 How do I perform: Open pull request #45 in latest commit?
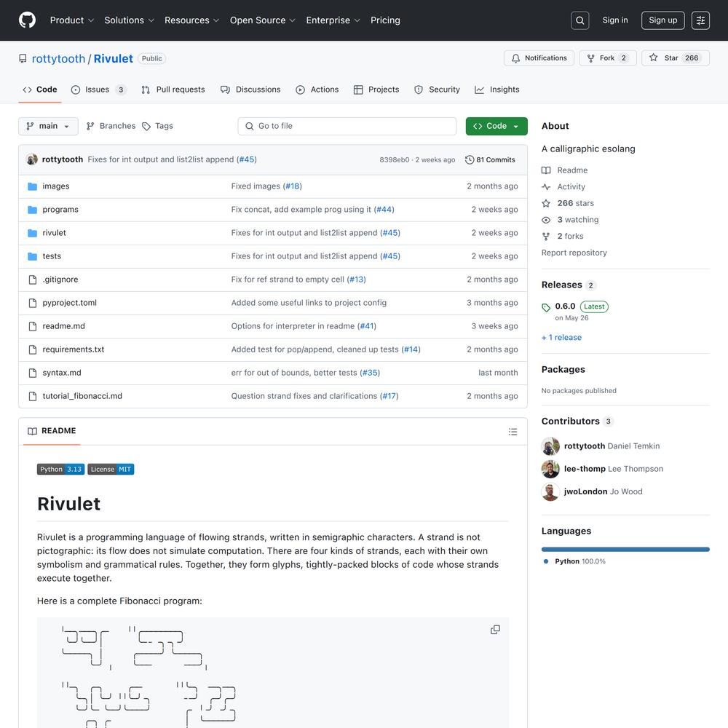(247, 159)
